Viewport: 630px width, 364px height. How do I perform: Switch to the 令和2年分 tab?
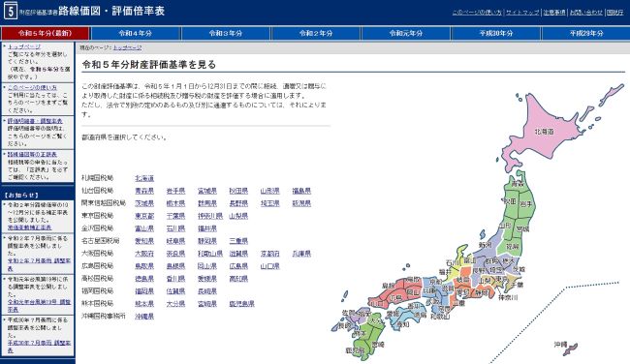point(316,33)
